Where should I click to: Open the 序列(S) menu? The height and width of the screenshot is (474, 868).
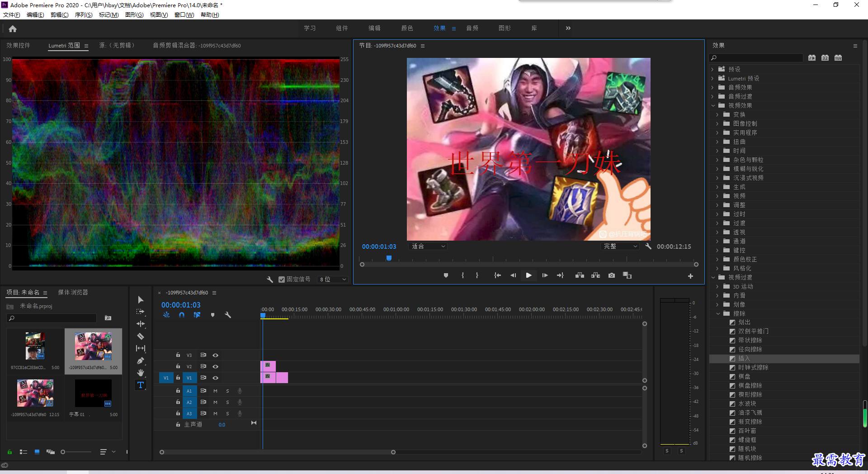(84, 15)
